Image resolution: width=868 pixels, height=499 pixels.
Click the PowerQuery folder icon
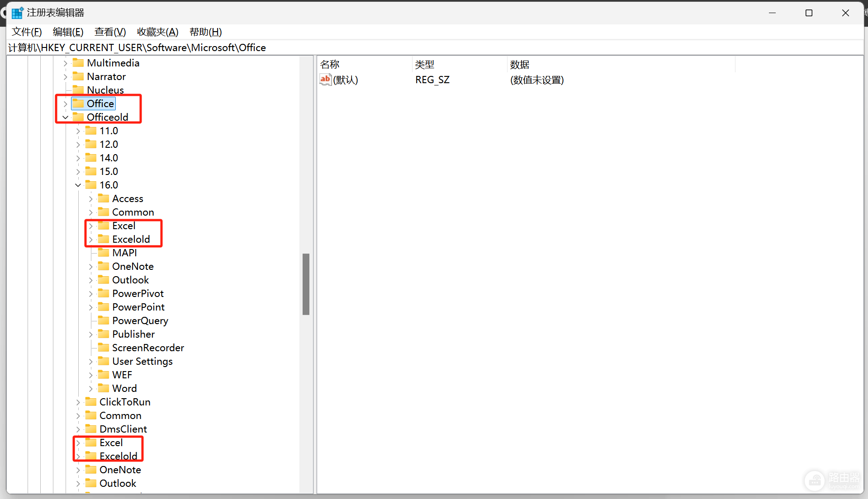104,320
